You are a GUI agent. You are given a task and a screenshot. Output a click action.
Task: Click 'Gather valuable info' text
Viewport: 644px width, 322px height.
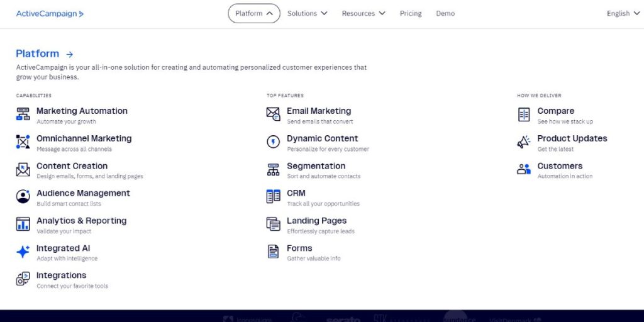[313, 258]
